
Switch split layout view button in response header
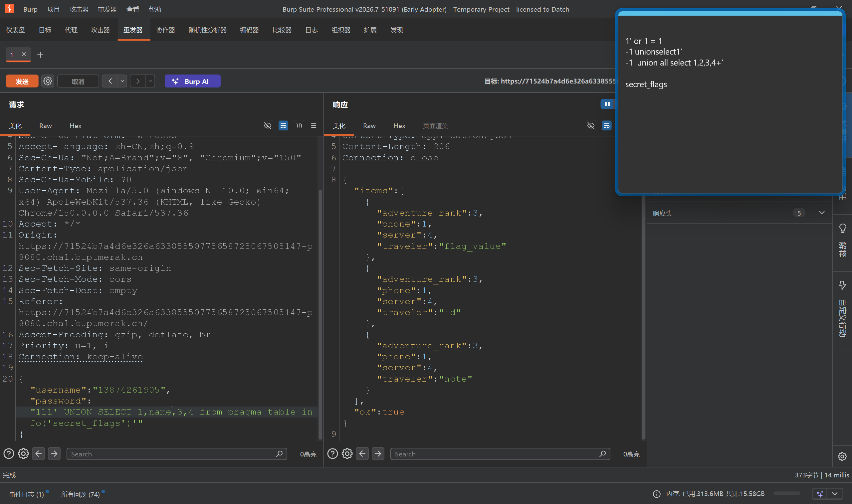607,104
